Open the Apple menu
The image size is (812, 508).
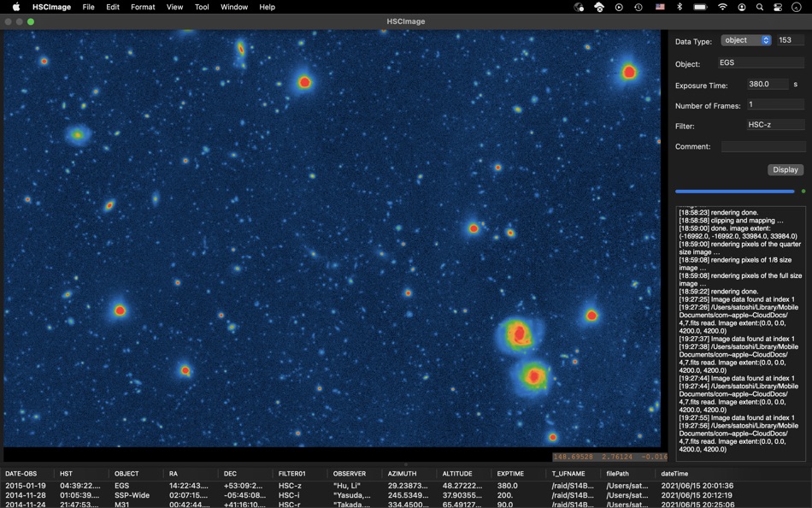pos(16,7)
